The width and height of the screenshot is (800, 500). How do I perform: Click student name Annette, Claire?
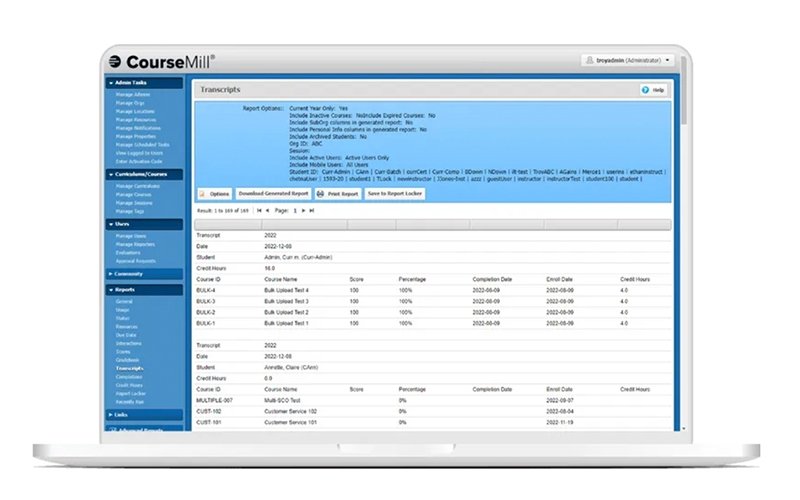(x=291, y=367)
